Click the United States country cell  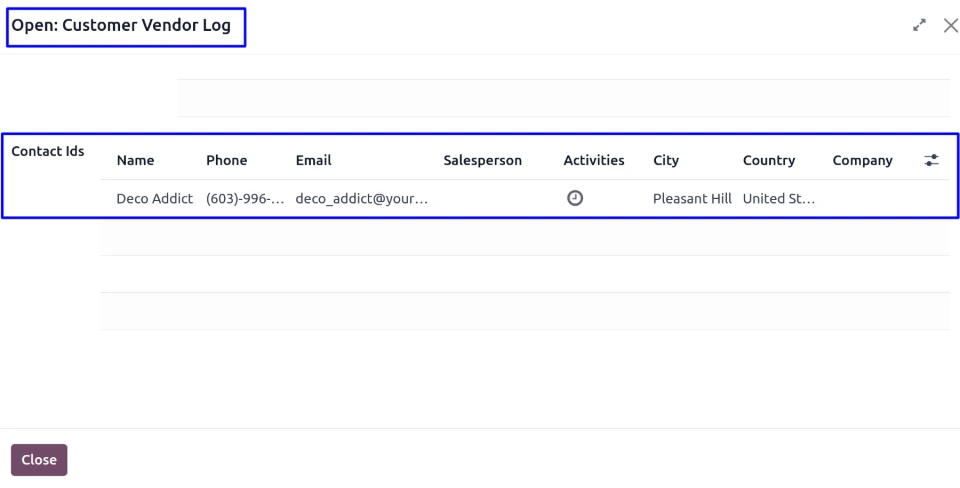click(779, 198)
